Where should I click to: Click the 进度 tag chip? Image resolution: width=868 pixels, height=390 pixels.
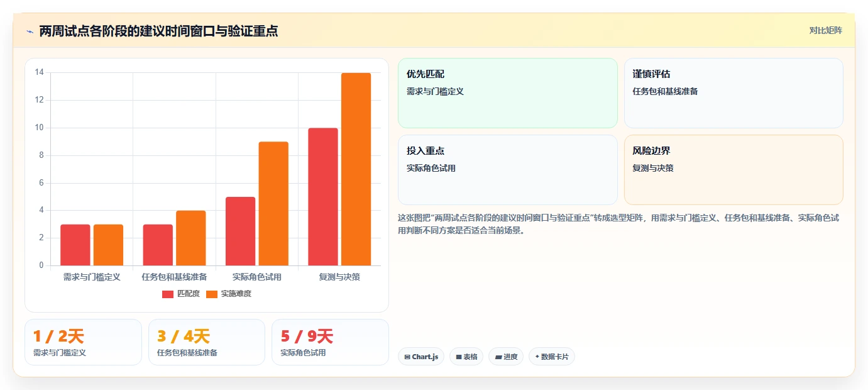click(506, 357)
